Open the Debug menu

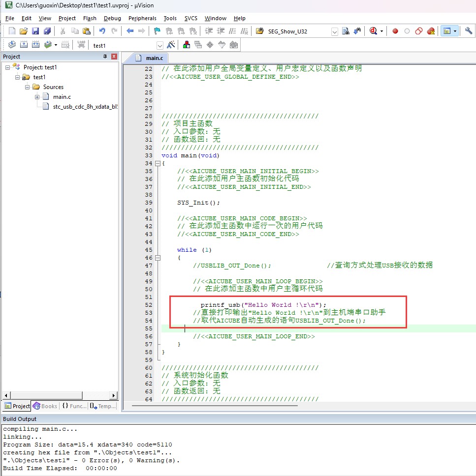pyautogui.click(x=112, y=18)
